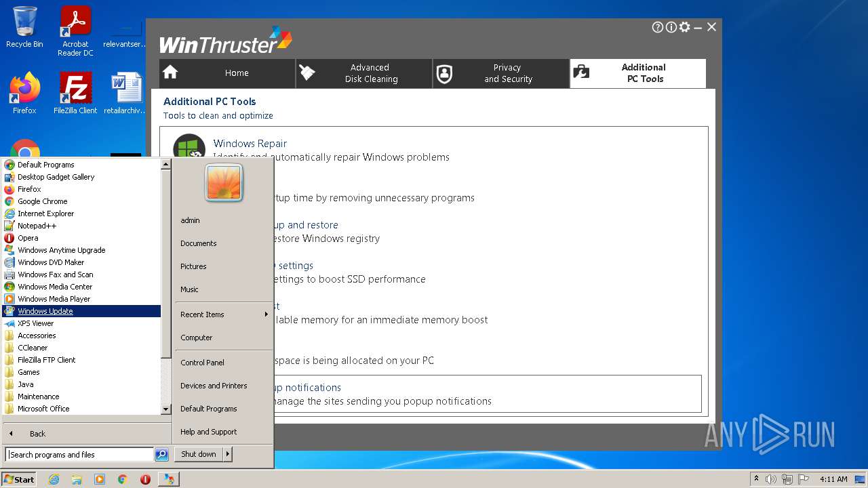Open the admin user folder
Image resolution: width=868 pixels, height=488 pixels.
224,220
